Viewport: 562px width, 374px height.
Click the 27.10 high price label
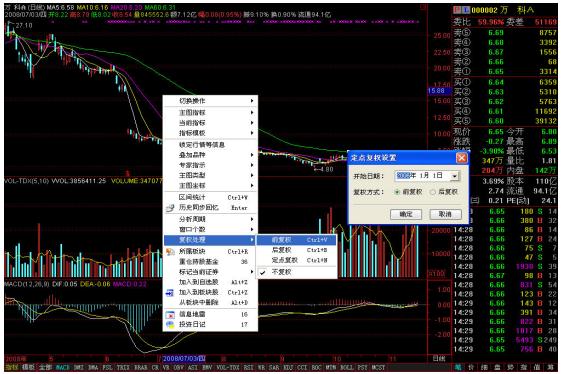pyautogui.click(x=24, y=25)
